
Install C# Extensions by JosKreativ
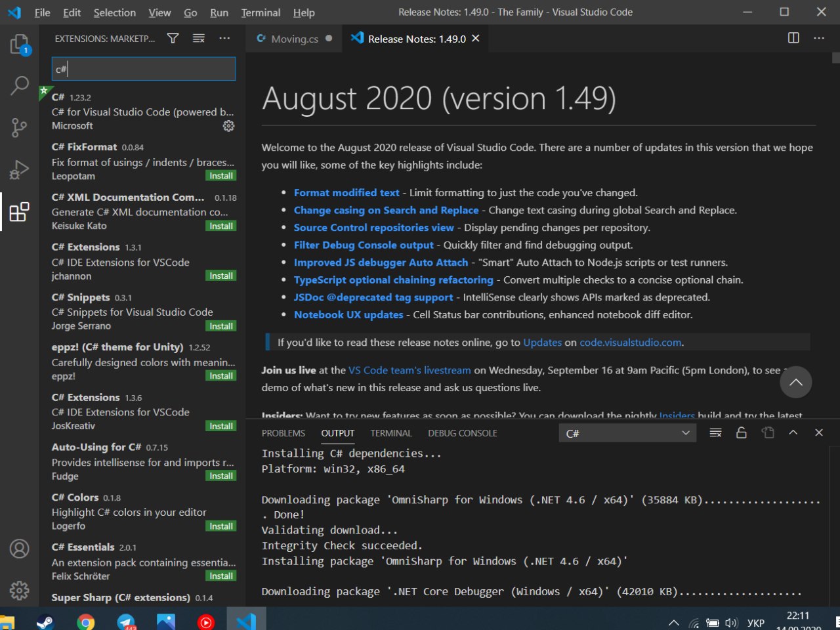point(221,426)
